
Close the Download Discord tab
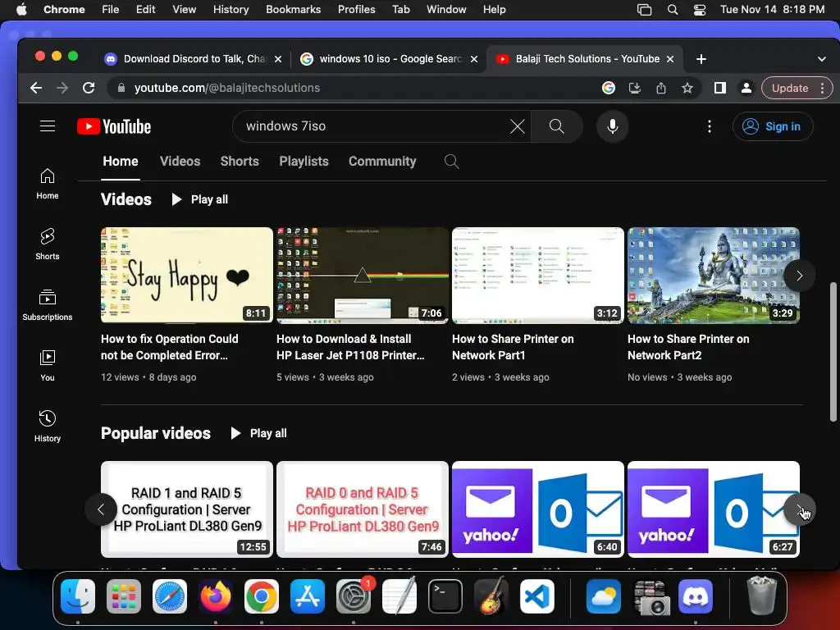coord(278,59)
